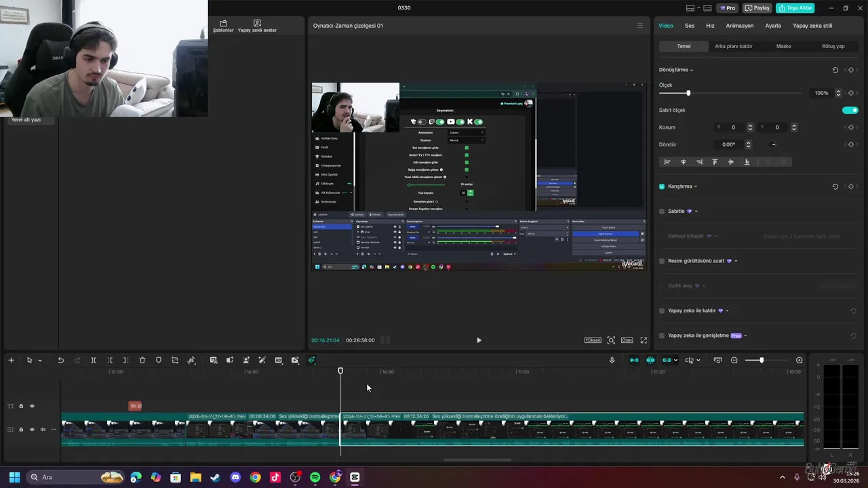Switch to the Ses tab
868x488 pixels.
click(x=690, y=26)
